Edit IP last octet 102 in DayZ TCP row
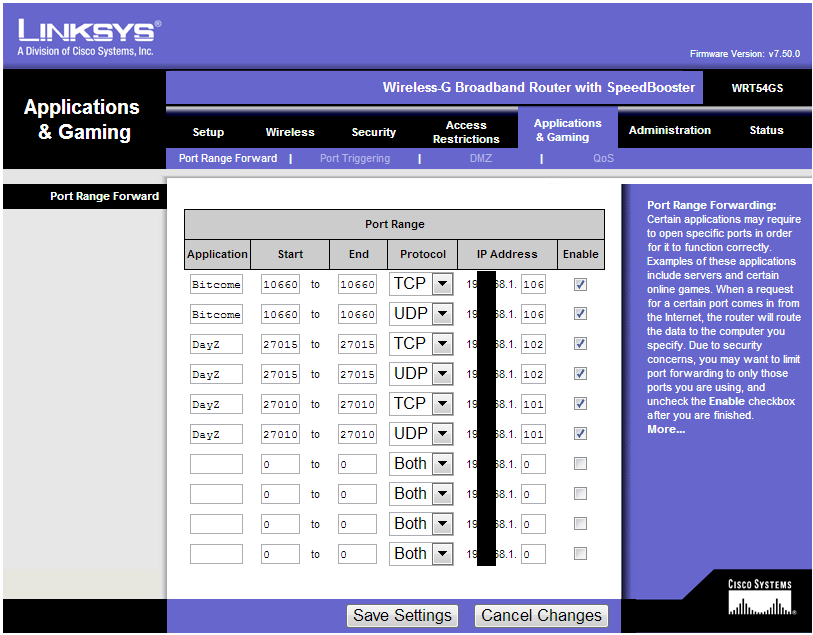This screenshot has width=813, height=635. point(533,344)
